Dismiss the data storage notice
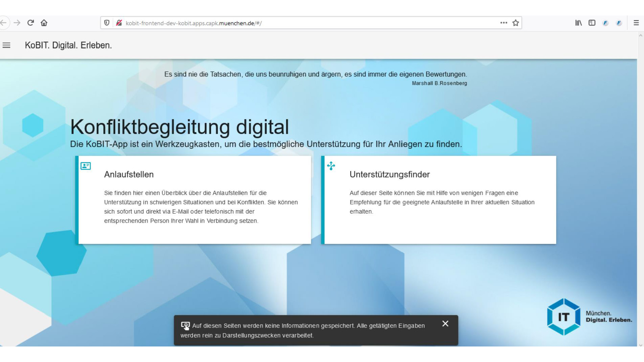 445,324
